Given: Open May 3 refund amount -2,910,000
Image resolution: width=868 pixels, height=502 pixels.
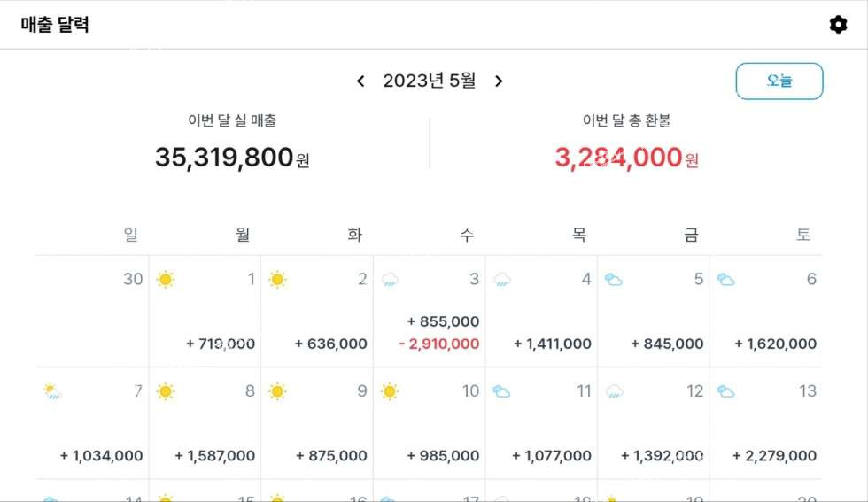Looking at the screenshot, I should click(x=438, y=344).
